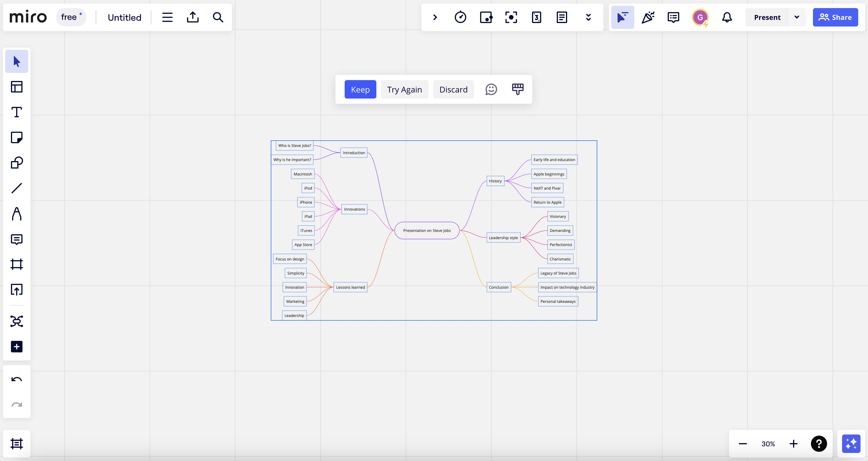Open the notifications bell
Viewport: 868px width, 461px height.
[727, 17]
